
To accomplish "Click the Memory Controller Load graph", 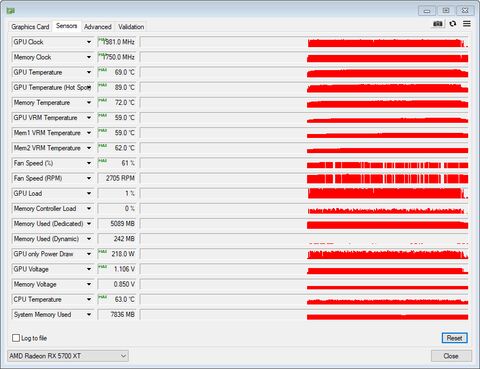I will 304,209.
